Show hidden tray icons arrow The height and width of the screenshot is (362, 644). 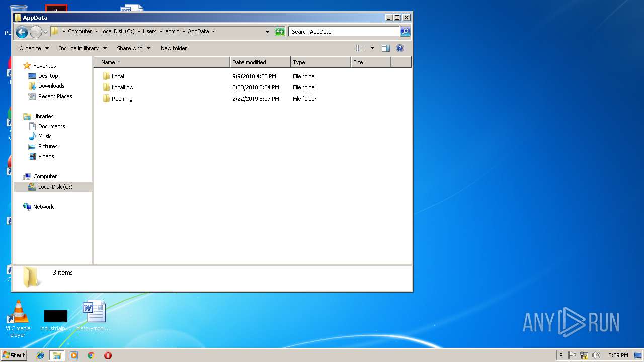pyautogui.click(x=561, y=355)
